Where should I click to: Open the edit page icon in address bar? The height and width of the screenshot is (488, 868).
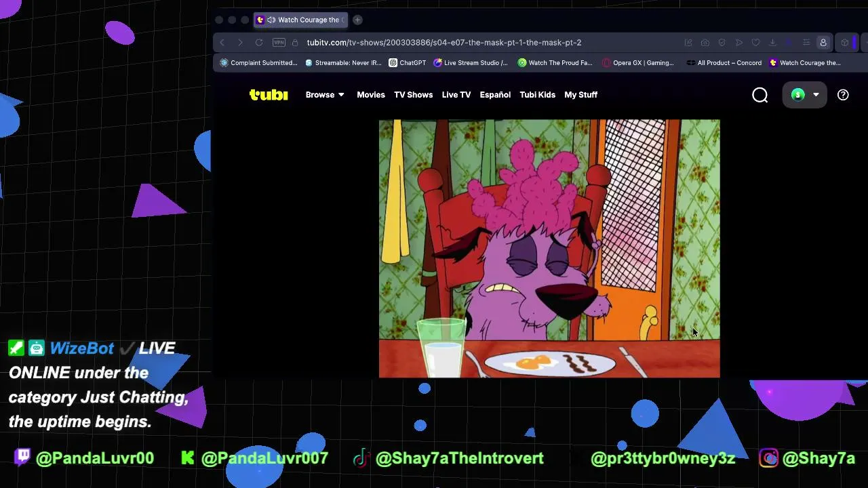click(x=688, y=43)
